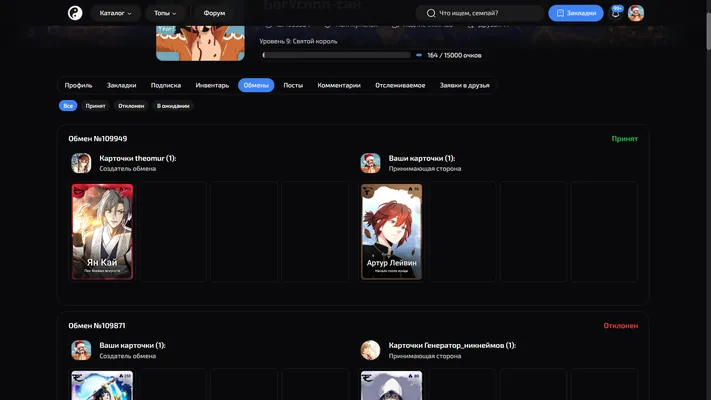Select the Обмены tab
Screen dimensions: 711x400
pos(256,85)
